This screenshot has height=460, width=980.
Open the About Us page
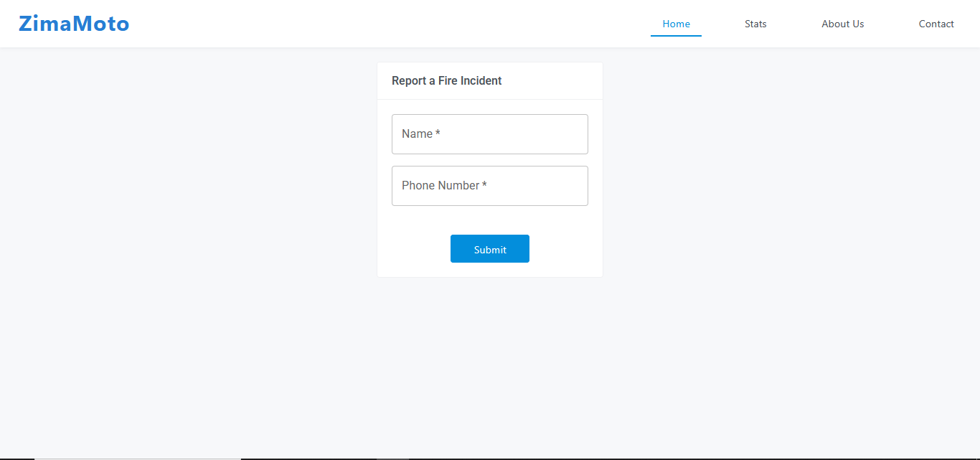click(x=842, y=24)
